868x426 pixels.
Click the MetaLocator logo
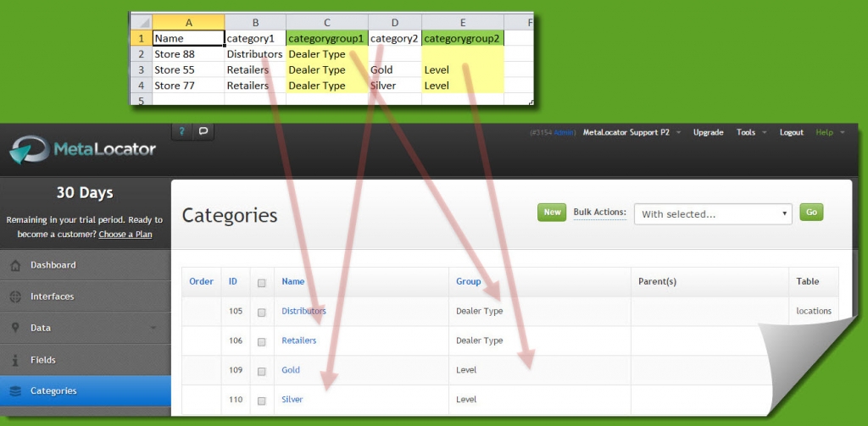(x=82, y=149)
